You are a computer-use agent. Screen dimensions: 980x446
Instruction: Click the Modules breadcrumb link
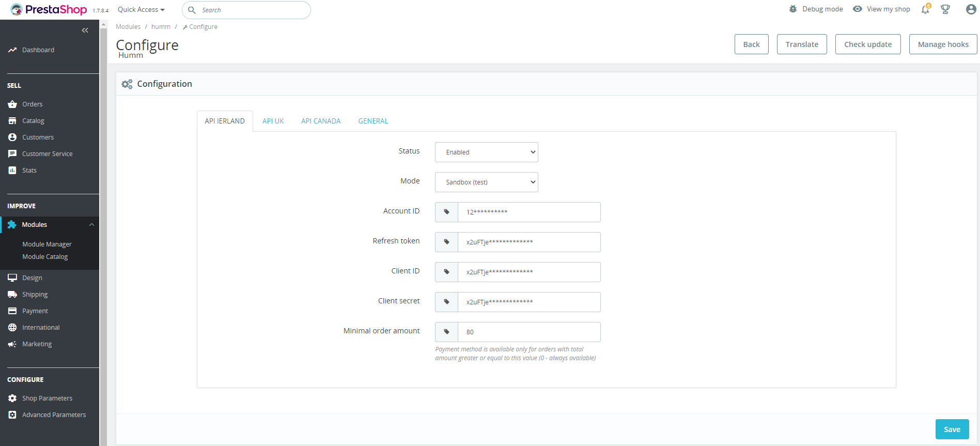[128, 27]
